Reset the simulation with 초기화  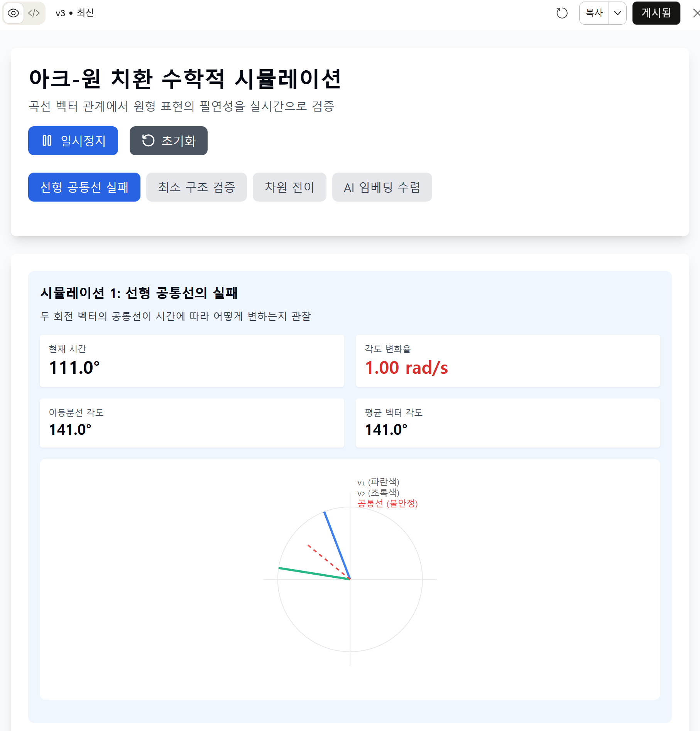click(x=168, y=141)
